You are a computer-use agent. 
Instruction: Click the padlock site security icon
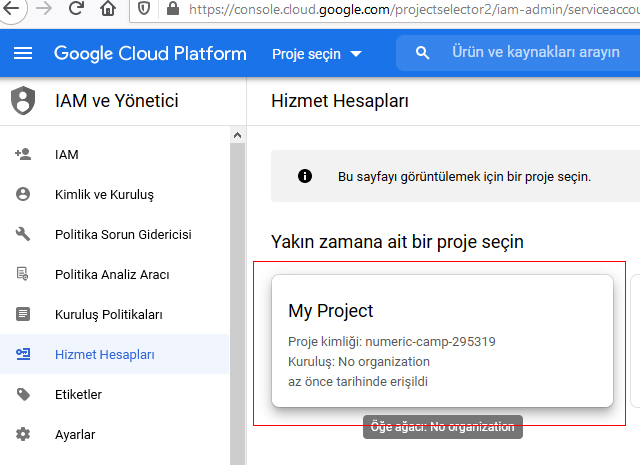(x=173, y=8)
